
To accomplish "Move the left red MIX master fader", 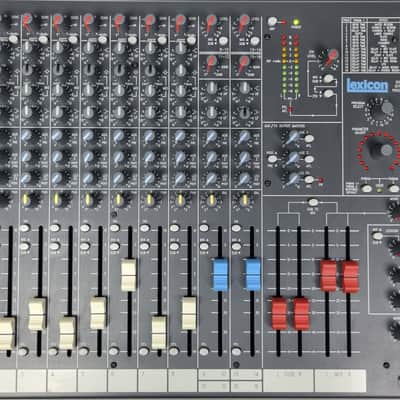I will click(328, 276).
